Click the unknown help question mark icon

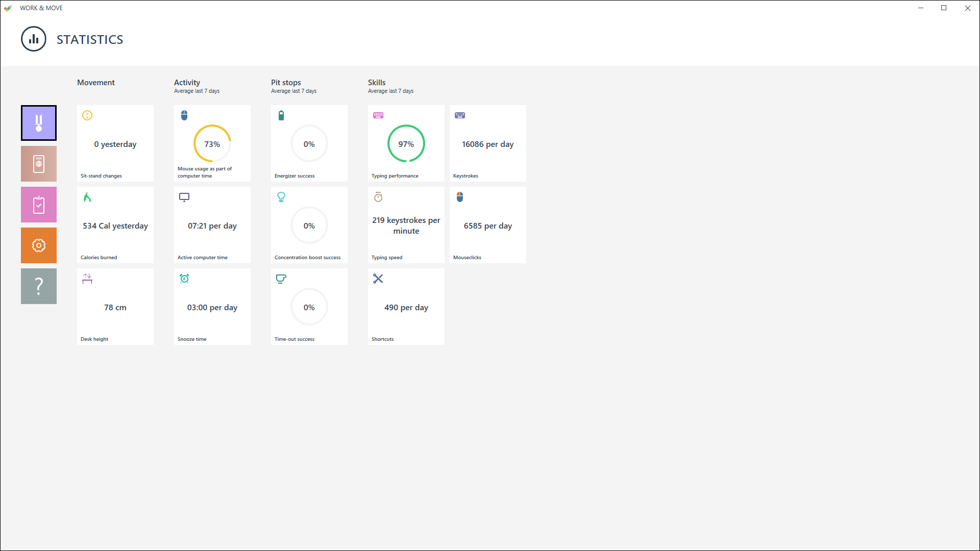coord(38,286)
